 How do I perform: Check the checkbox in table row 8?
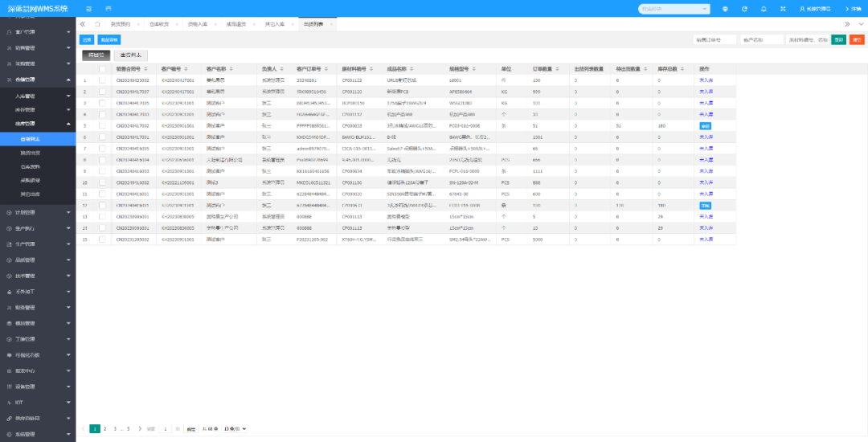pyautogui.click(x=102, y=160)
